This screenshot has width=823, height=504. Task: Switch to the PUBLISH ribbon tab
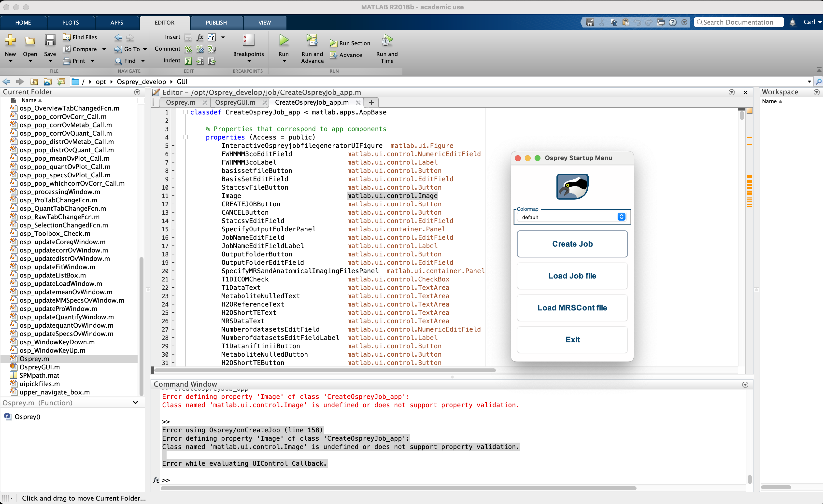[216, 22]
